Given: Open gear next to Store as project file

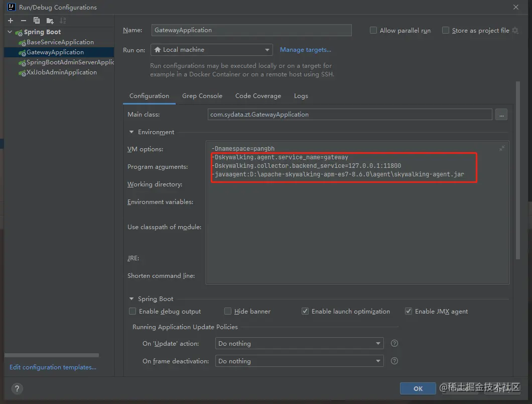Looking at the screenshot, I should point(515,30).
